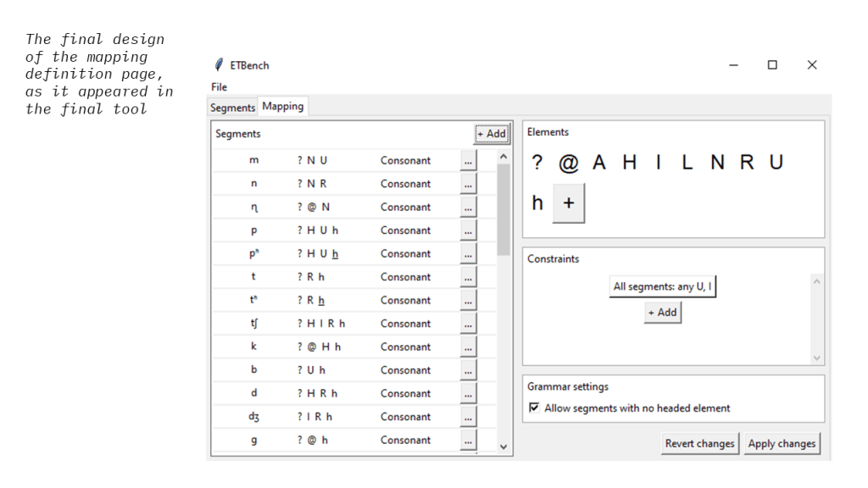Toggle Allow segments with no headed element
This screenshot has width=868, height=488.
(x=534, y=408)
